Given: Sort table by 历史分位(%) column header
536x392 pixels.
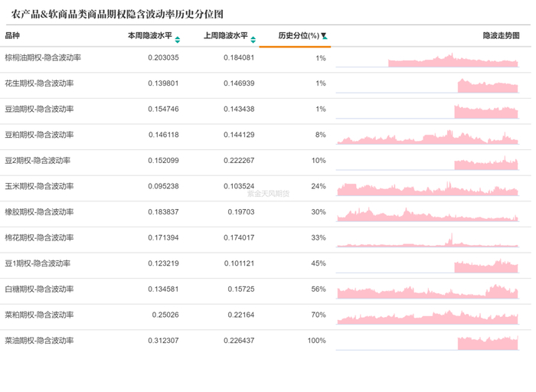Looking at the screenshot, I should tap(298, 36).
